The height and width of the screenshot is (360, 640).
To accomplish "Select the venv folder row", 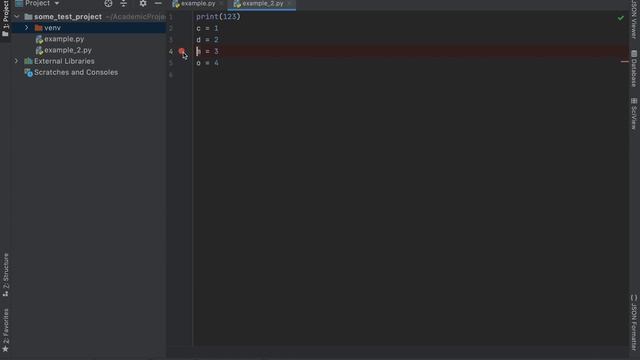I will click(89, 28).
